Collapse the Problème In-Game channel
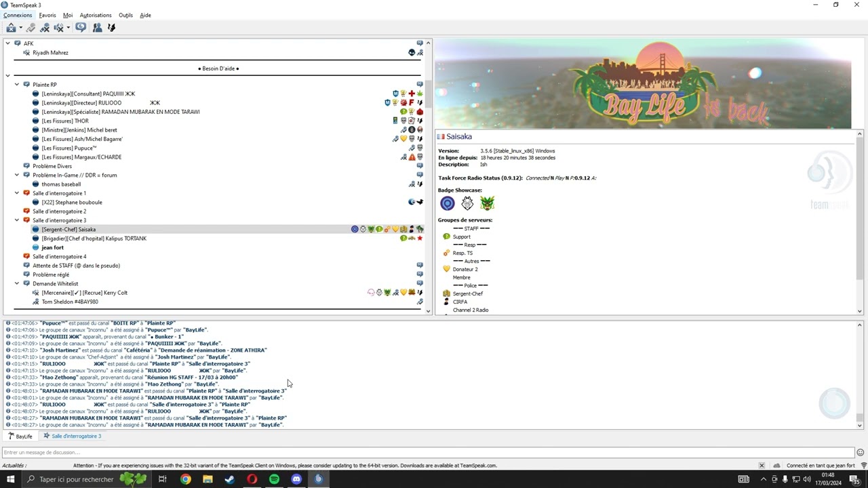The width and height of the screenshot is (868, 488). (17, 175)
